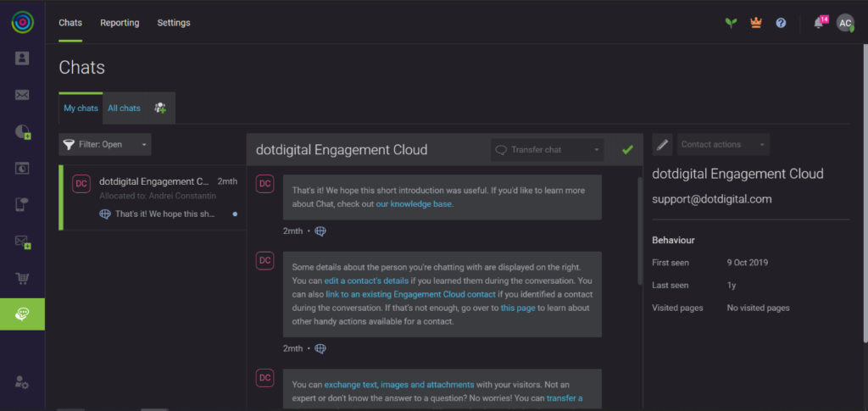Open the Transfer chat dropdown
868x411 pixels.
coord(548,149)
